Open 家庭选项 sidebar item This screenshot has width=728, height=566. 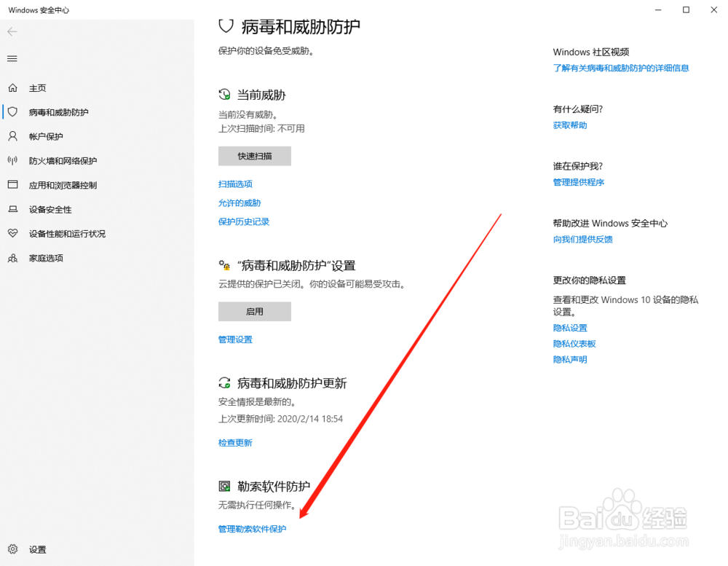tap(46, 258)
